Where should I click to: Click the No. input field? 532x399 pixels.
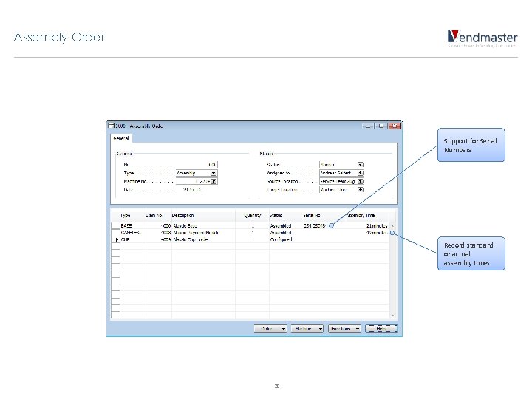pyautogui.click(x=197, y=165)
